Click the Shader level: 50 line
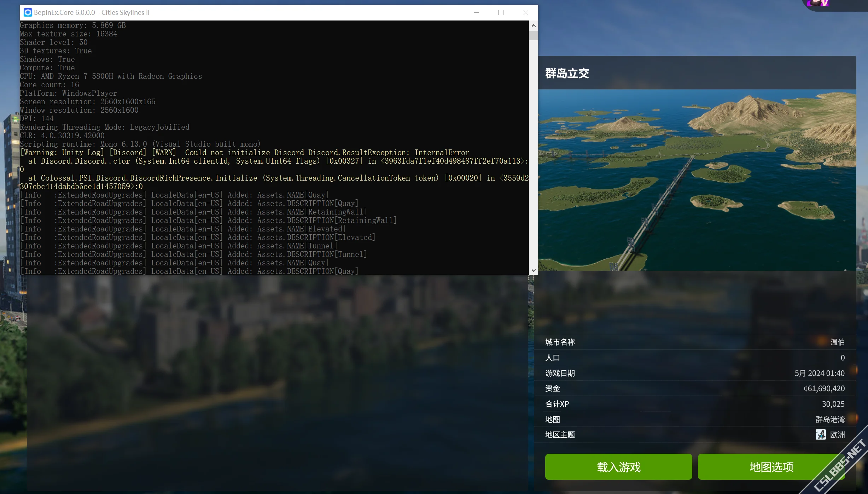Screen dimensions: 868x494 (54, 42)
